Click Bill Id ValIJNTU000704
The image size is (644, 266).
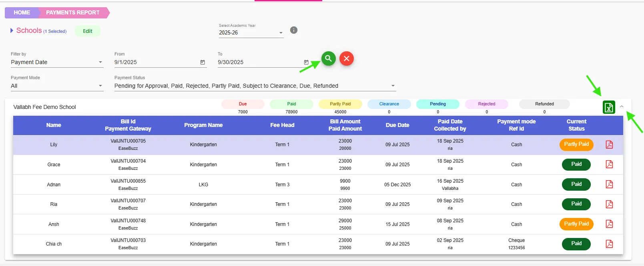[x=128, y=161]
